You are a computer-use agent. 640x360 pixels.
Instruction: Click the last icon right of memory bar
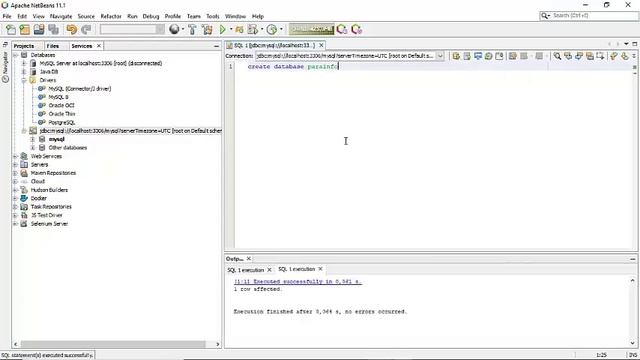[x=356, y=29]
